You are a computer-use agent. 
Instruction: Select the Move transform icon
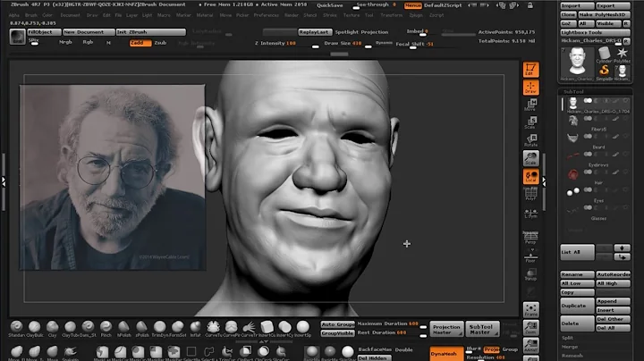coord(530,105)
